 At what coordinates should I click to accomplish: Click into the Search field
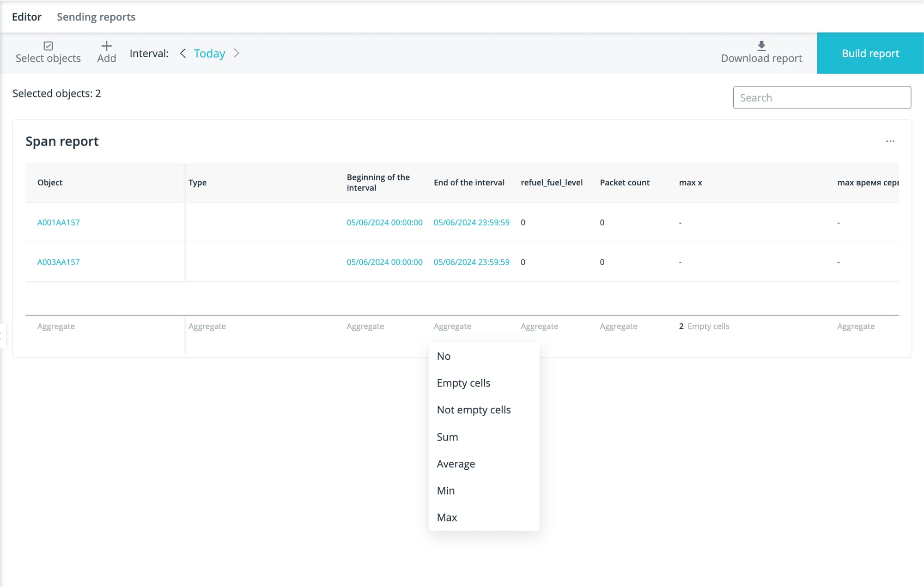click(x=821, y=97)
